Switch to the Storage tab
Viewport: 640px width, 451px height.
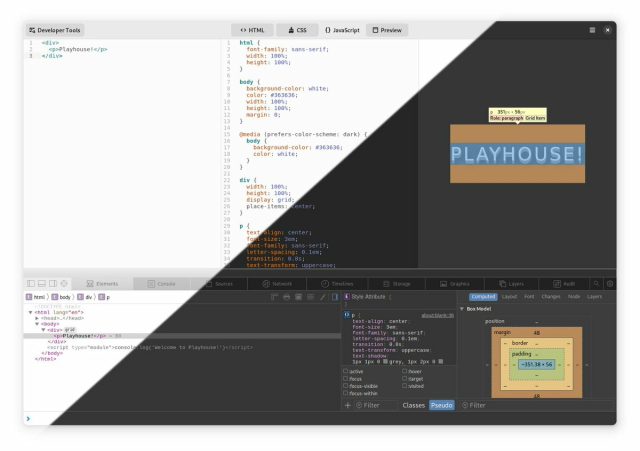click(397, 284)
